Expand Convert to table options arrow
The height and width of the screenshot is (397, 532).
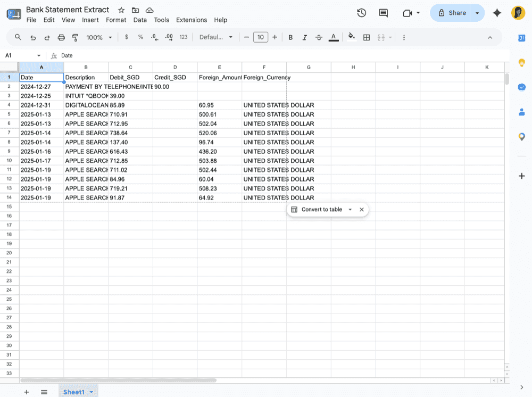pos(350,209)
